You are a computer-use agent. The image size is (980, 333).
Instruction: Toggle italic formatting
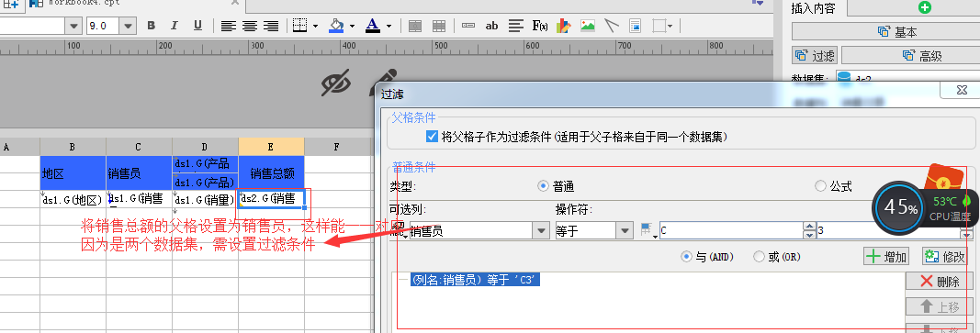[175, 26]
